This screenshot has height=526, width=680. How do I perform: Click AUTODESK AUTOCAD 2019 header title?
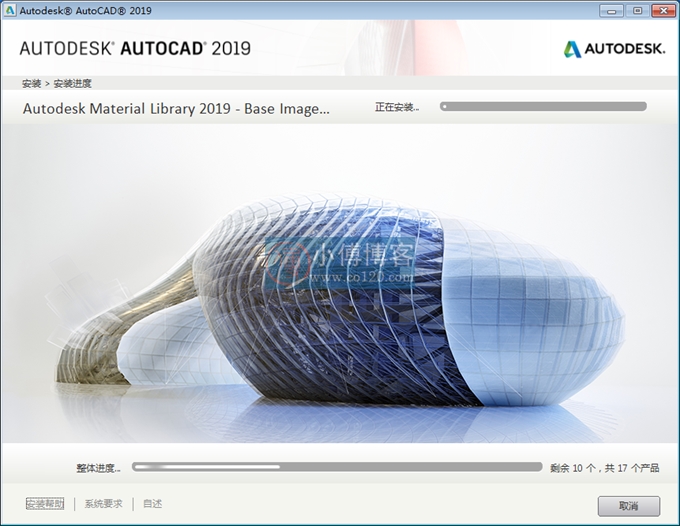pos(135,49)
